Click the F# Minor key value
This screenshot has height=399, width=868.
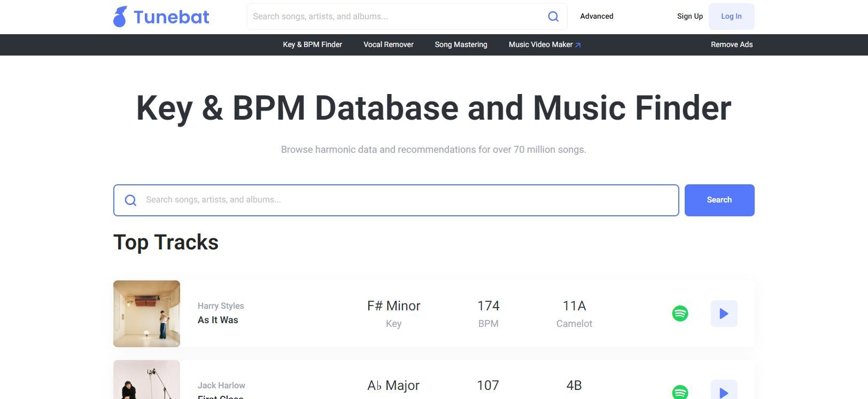(x=394, y=306)
